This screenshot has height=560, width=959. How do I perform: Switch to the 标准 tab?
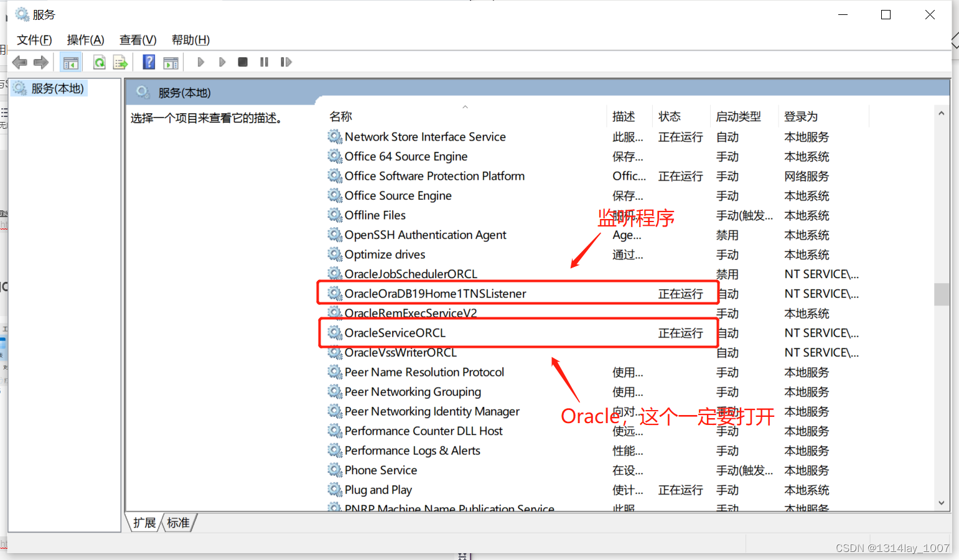click(179, 523)
